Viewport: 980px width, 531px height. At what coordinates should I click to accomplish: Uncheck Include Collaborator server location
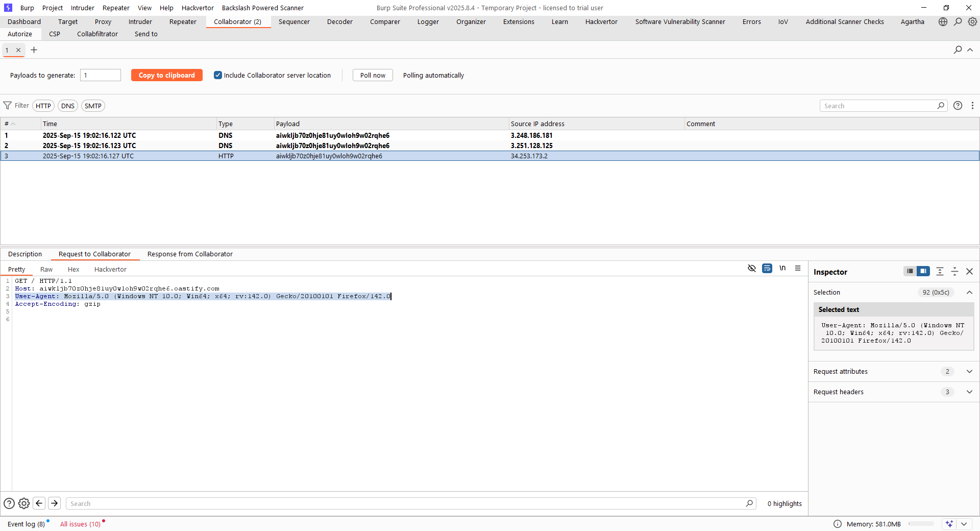pos(218,75)
